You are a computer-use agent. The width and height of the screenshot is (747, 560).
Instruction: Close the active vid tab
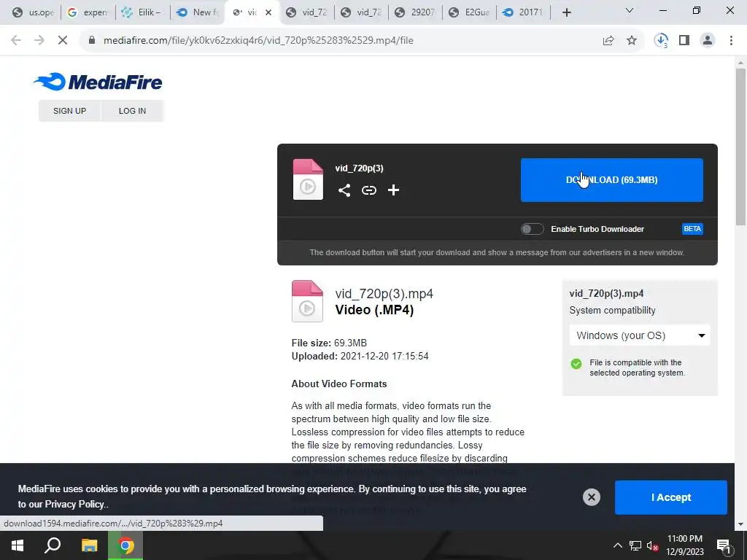coord(268,12)
